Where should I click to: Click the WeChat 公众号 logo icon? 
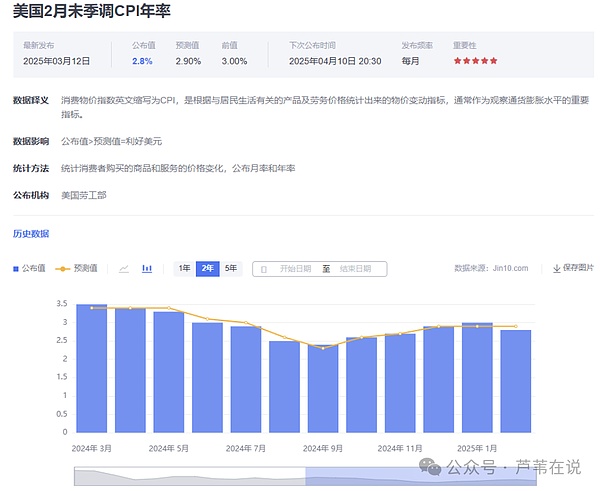[430, 466]
